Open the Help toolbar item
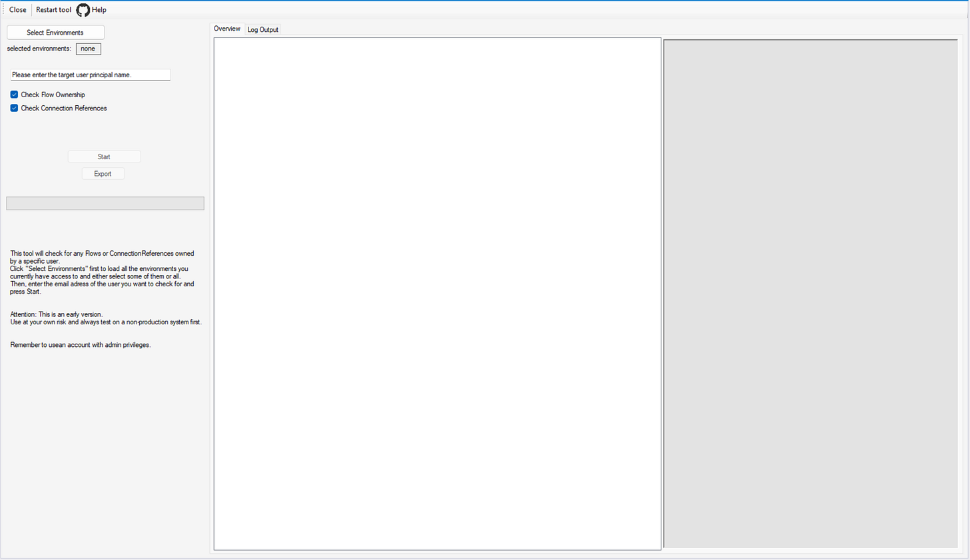This screenshot has height=560, width=970. 99,10
